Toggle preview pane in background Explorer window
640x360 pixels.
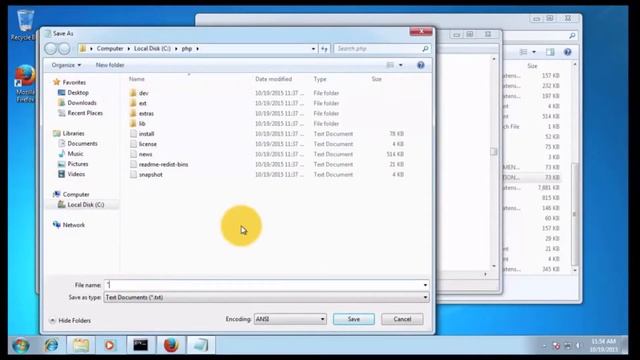[550, 52]
